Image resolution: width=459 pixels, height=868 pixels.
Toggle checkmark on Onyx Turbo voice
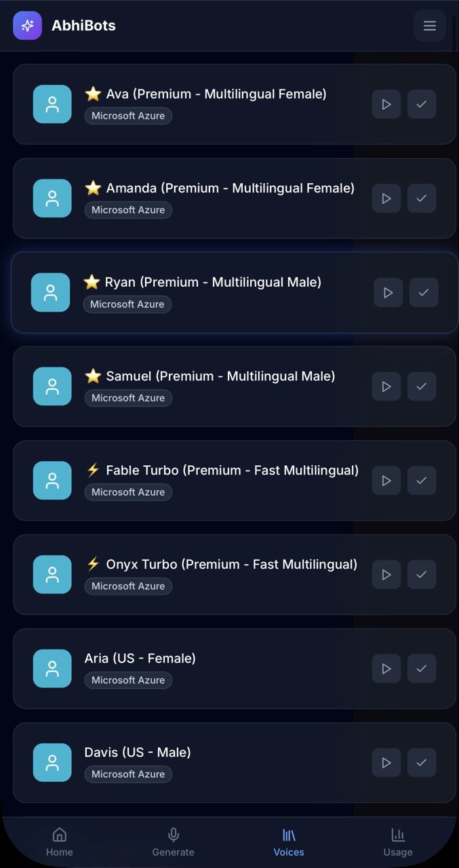tap(421, 574)
